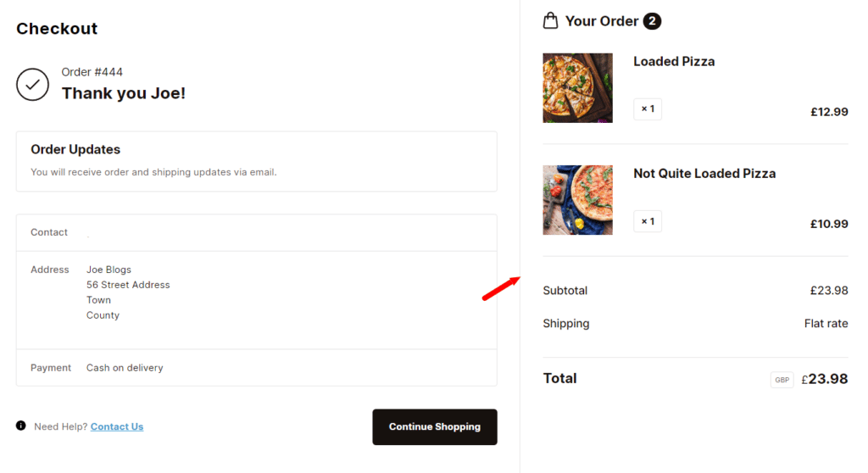Click the help info icon
Image resolution: width=868 pixels, height=473 pixels.
pos(21,426)
